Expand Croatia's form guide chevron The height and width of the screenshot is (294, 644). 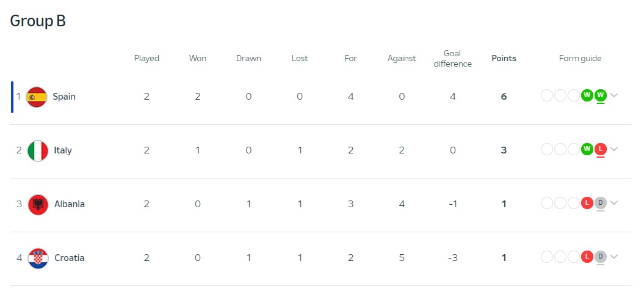[614, 257]
